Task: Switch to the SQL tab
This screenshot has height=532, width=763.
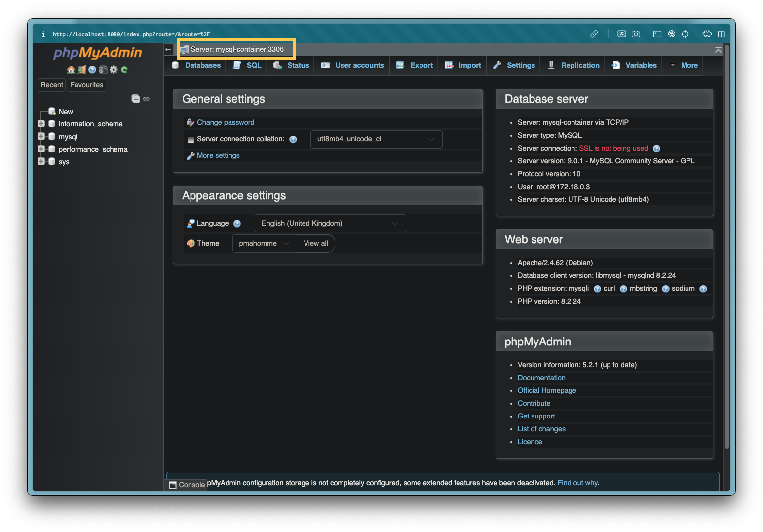Action: [247, 65]
